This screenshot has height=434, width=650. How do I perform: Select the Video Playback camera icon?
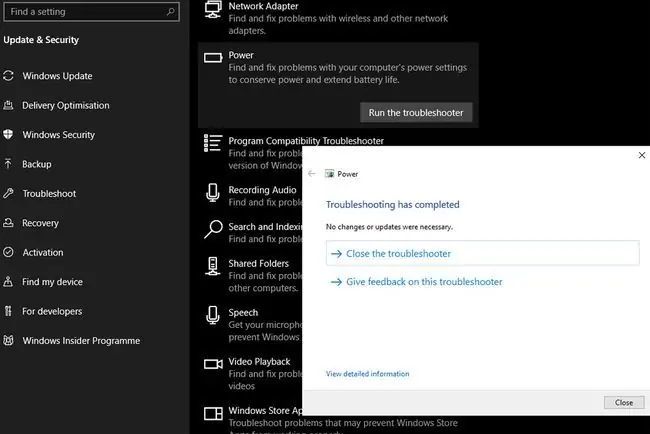tap(213, 364)
